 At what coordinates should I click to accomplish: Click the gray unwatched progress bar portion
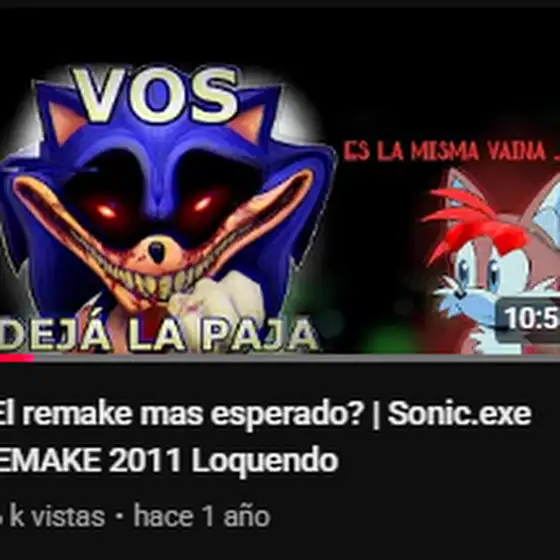(297, 358)
